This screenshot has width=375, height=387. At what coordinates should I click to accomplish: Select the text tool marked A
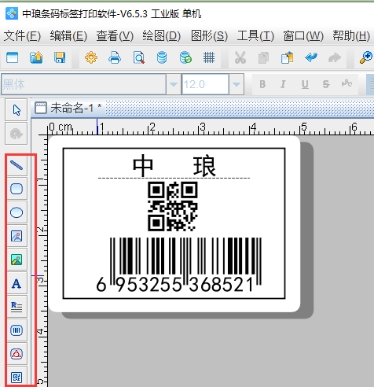[x=16, y=284]
